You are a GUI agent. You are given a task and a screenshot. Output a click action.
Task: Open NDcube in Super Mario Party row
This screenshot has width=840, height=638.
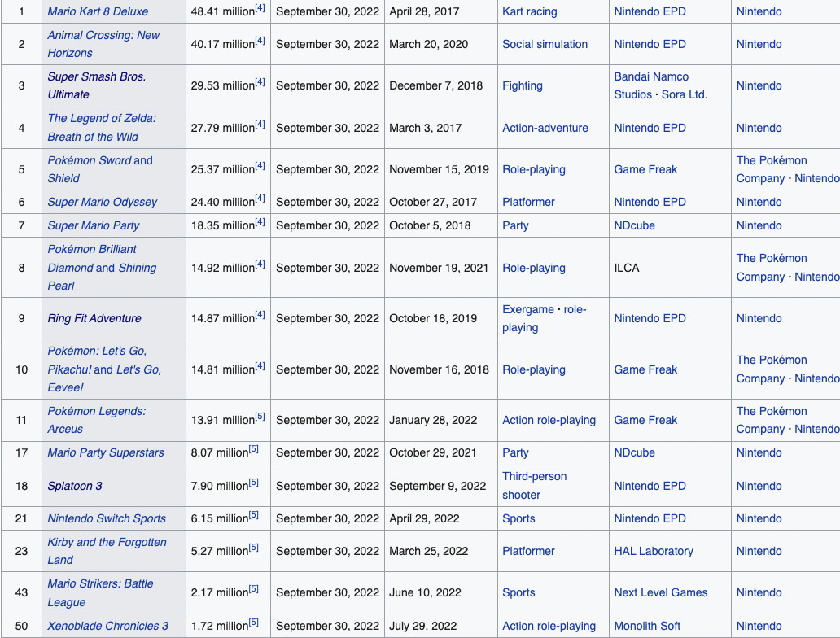point(634,225)
